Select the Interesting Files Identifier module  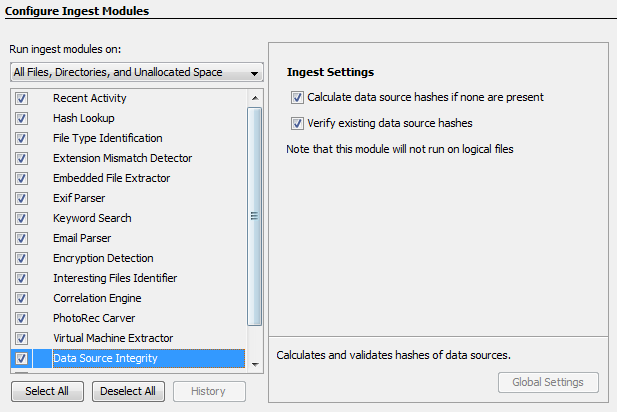pos(115,278)
